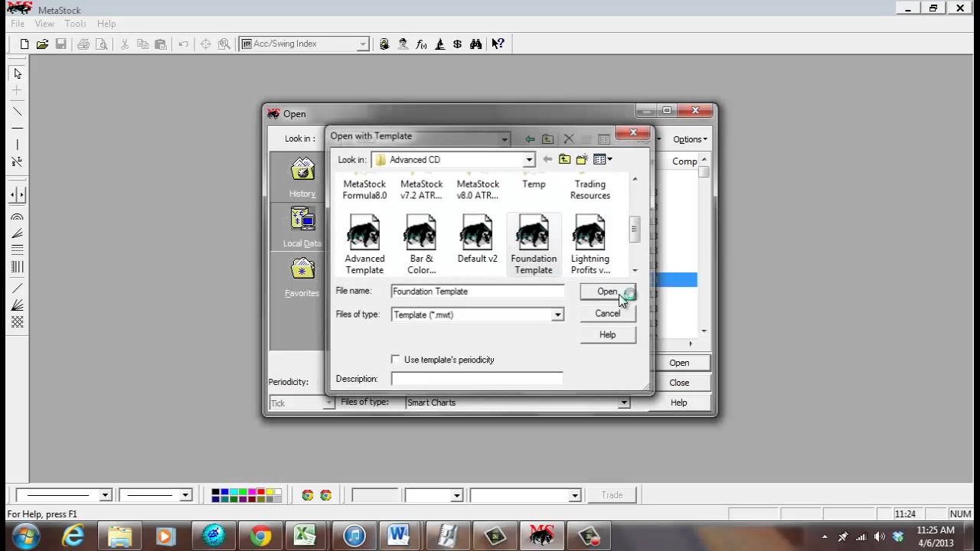Image resolution: width=980 pixels, height=551 pixels.
Task: Click the What's This help pointer icon
Action: [x=498, y=44]
